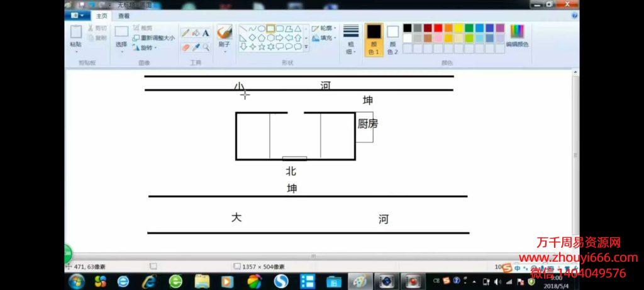Select the rectangle shape in gallery
Viewport: 644px width, 290px height.
270,28
